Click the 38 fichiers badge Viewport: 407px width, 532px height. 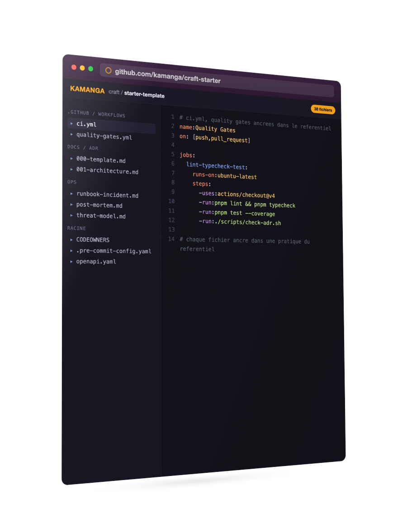click(x=323, y=109)
